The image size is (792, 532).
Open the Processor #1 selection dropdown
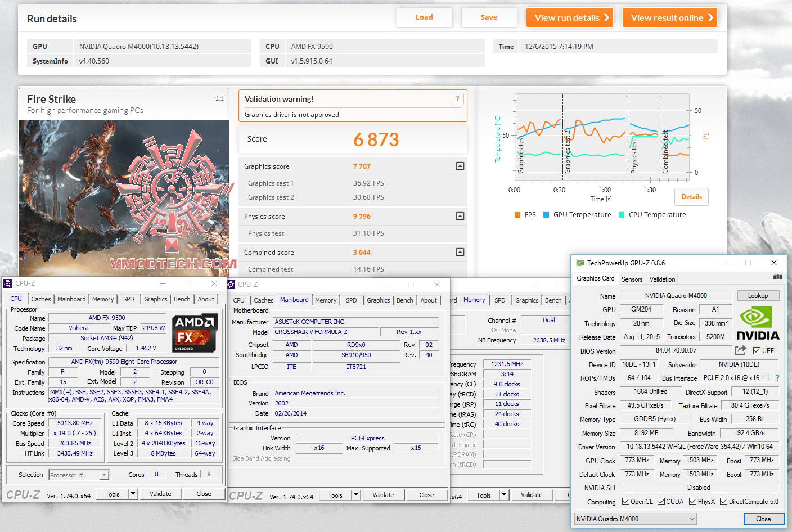[x=78, y=475]
